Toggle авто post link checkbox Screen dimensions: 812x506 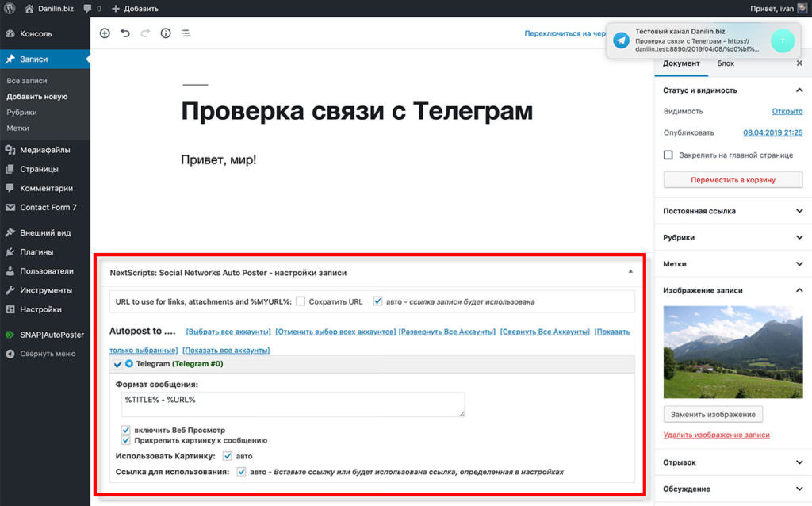[x=377, y=301]
